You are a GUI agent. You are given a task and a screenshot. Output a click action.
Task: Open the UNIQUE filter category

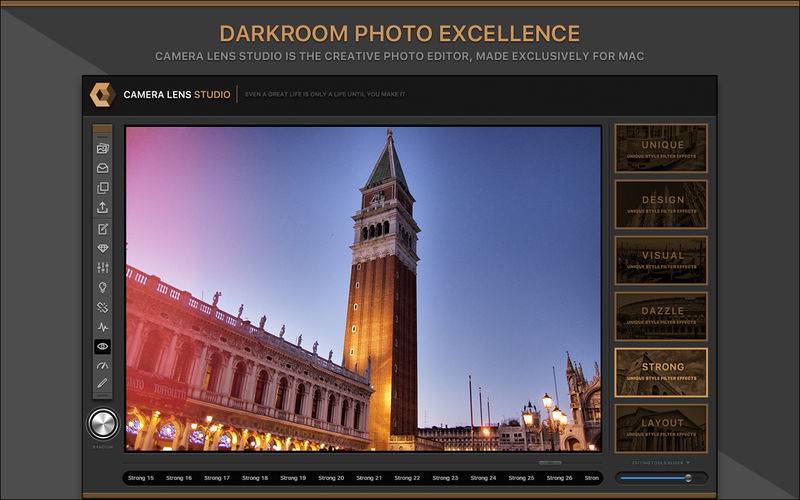click(661, 148)
